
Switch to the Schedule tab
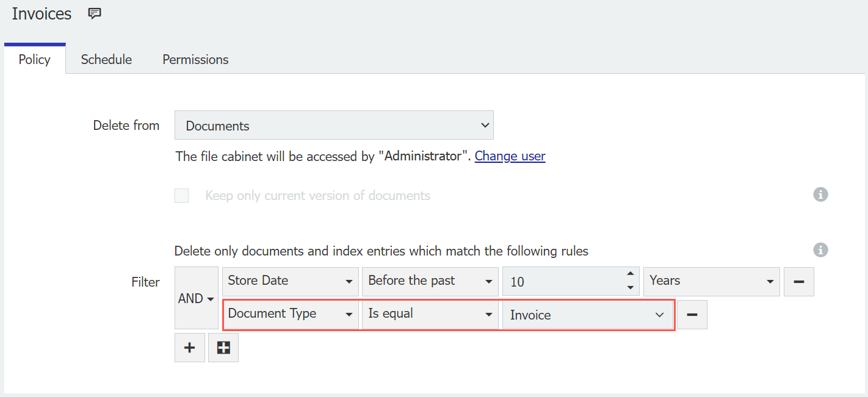coord(106,59)
